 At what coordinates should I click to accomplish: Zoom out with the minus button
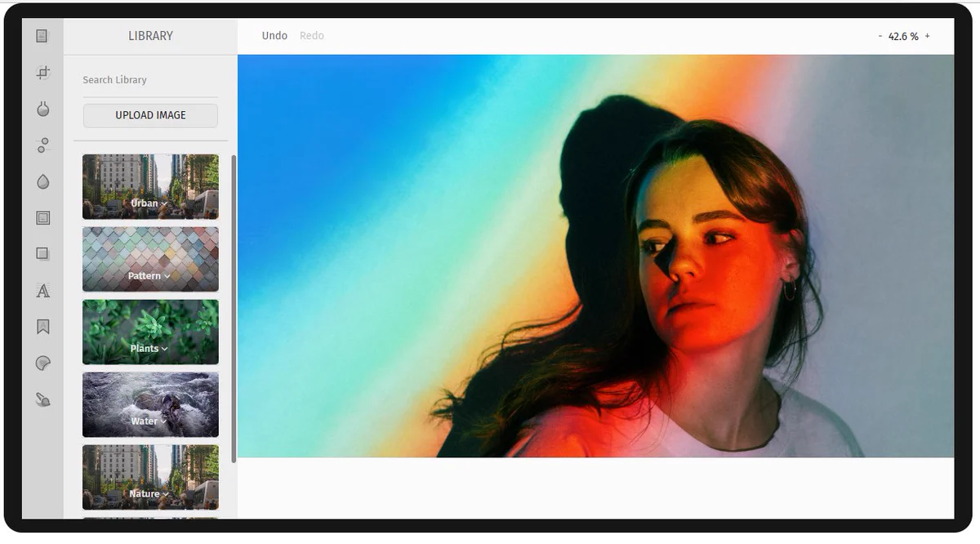click(880, 37)
